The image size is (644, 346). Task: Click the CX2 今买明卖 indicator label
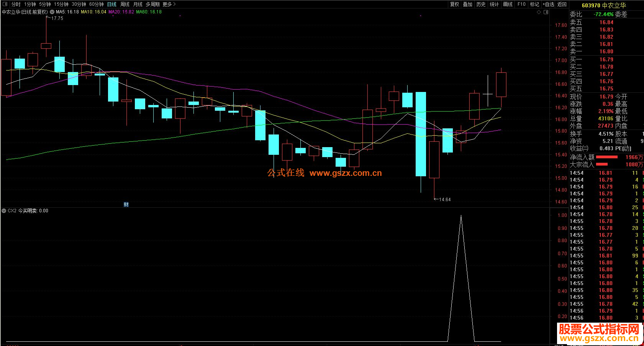click(28, 211)
